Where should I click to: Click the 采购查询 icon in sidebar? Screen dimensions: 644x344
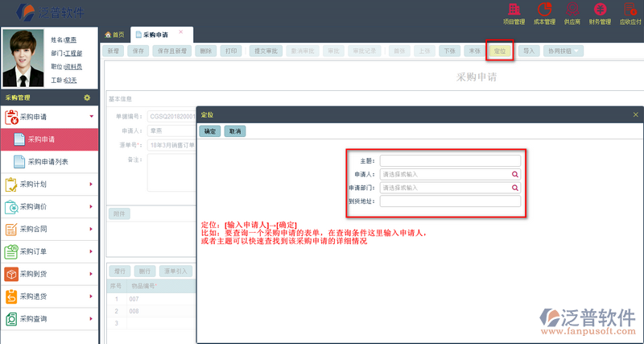(x=11, y=319)
